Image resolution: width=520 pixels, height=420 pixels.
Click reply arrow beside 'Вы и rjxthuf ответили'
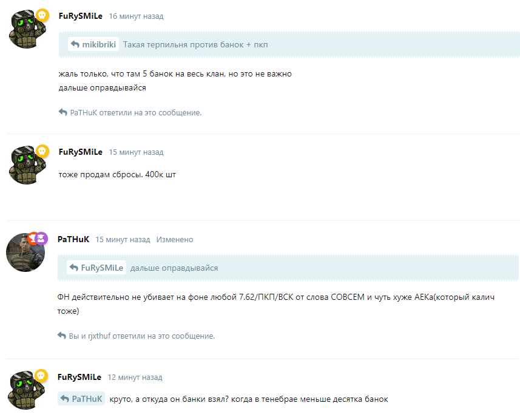click(62, 336)
